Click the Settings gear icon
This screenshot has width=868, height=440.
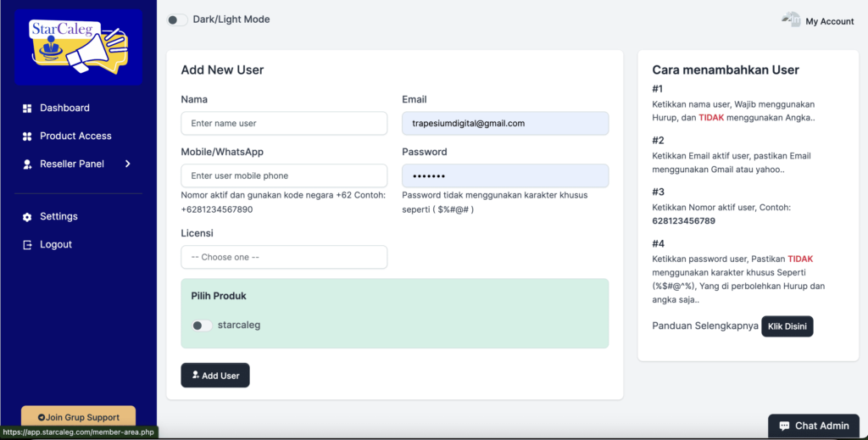[27, 217]
